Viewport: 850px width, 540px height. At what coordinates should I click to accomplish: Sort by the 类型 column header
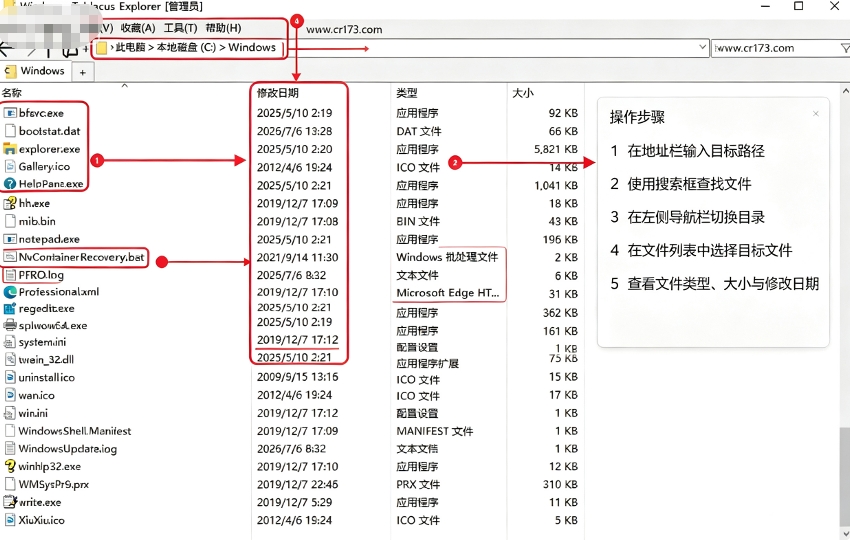[407, 93]
